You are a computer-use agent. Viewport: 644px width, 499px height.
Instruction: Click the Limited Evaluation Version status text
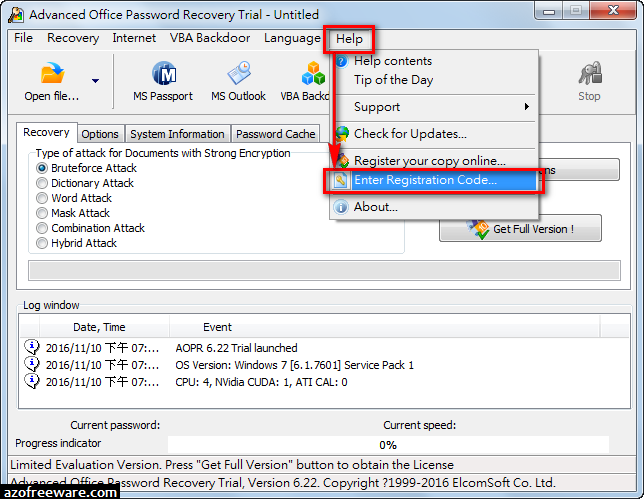[x=232, y=465]
